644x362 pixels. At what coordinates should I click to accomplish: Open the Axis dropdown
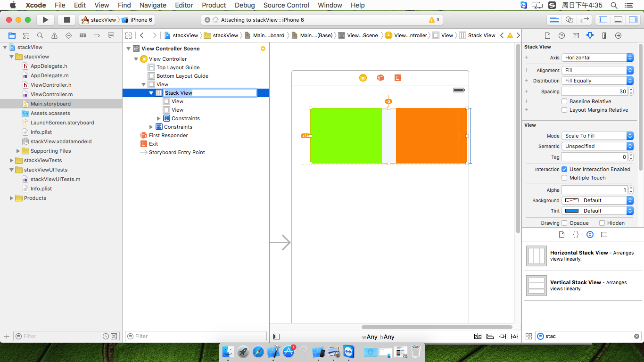pos(597,58)
